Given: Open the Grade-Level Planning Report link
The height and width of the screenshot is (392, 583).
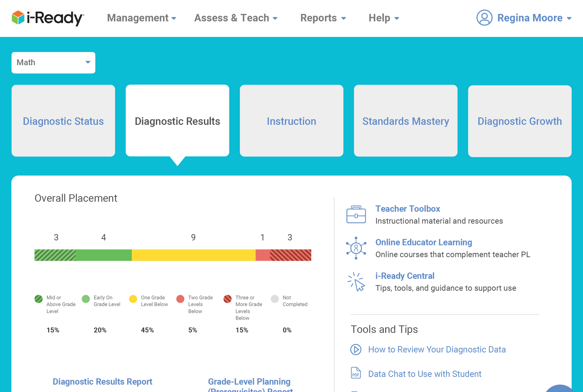Looking at the screenshot, I should point(250,384).
